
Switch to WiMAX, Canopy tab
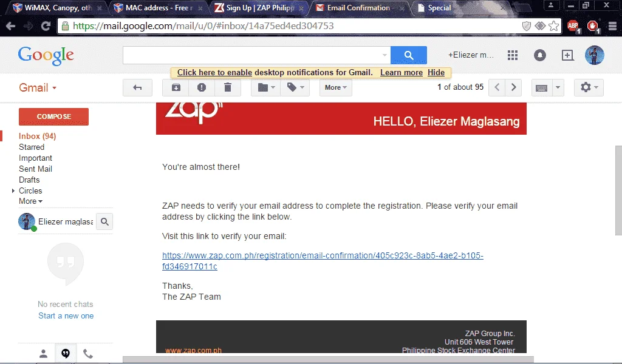click(x=58, y=7)
